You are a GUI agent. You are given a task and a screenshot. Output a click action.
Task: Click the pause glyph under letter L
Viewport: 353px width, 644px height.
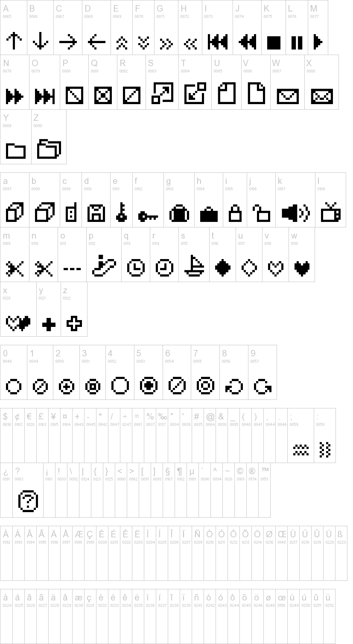click(x=297, y=43)
